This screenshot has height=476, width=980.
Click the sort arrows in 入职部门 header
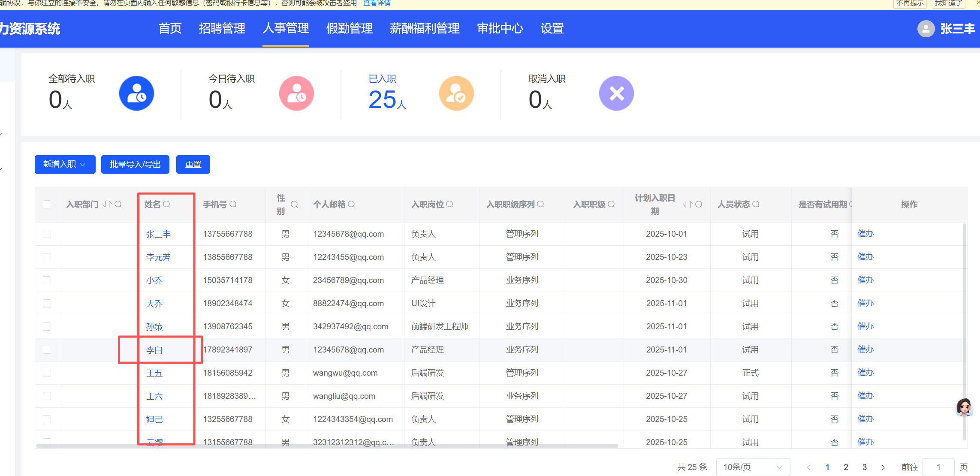pos(107,205)
